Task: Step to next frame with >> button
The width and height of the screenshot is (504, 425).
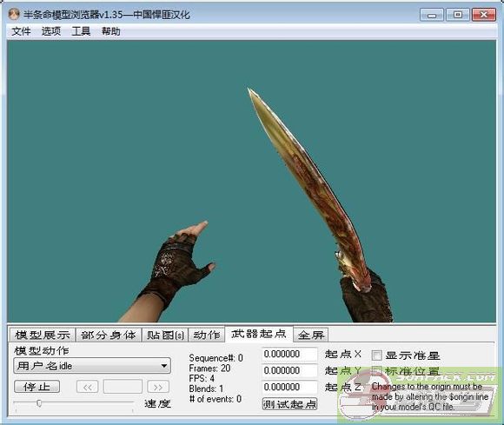Action: click(x=158, y=387)
